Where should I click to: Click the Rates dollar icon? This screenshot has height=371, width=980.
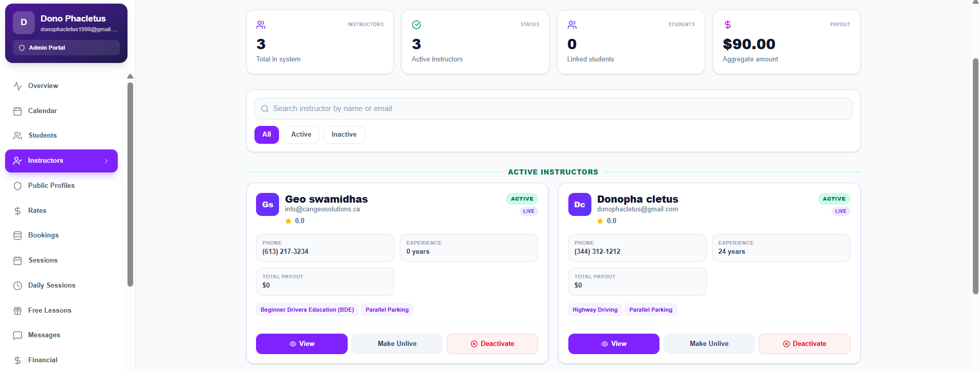(17, 211)
